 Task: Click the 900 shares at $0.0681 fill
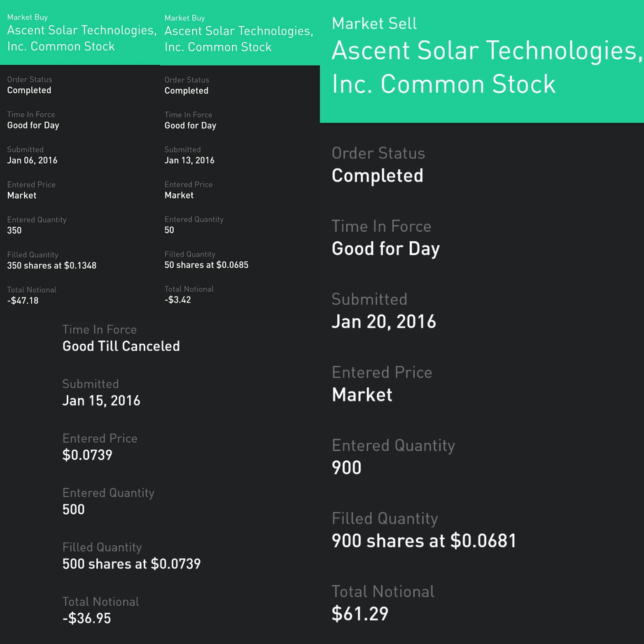pyautogui.click(x=424, y=541)
